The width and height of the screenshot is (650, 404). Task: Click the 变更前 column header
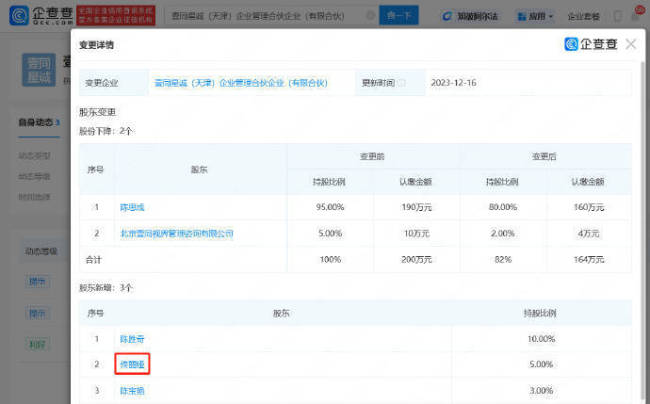[x=372, y=157]
